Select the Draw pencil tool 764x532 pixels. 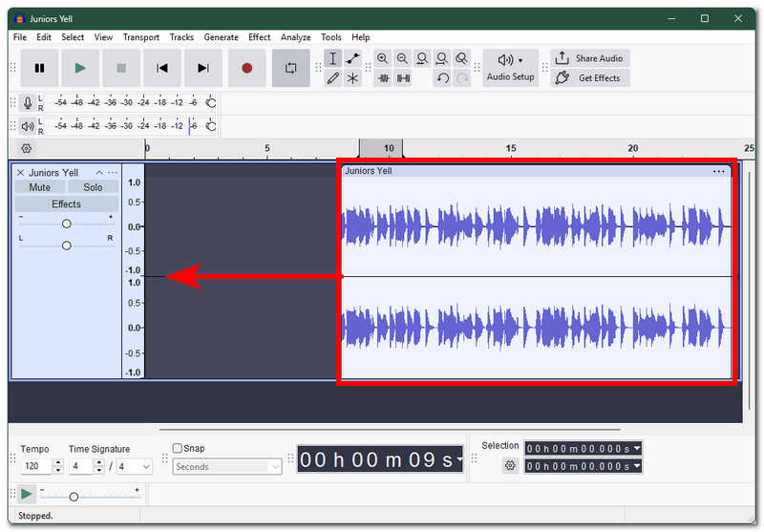(332, 78)
